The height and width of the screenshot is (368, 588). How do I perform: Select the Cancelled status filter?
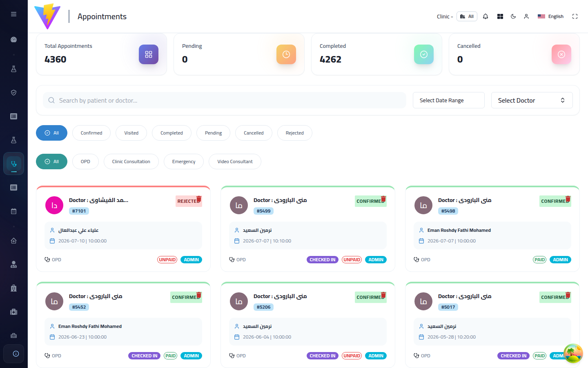coord(254,133)
